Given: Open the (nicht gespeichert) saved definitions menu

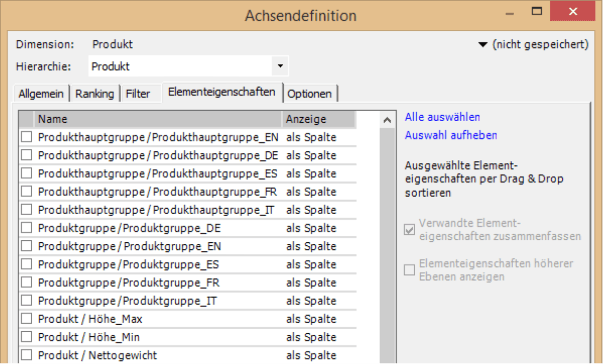Looking at the screenshot, I should 533,45.
